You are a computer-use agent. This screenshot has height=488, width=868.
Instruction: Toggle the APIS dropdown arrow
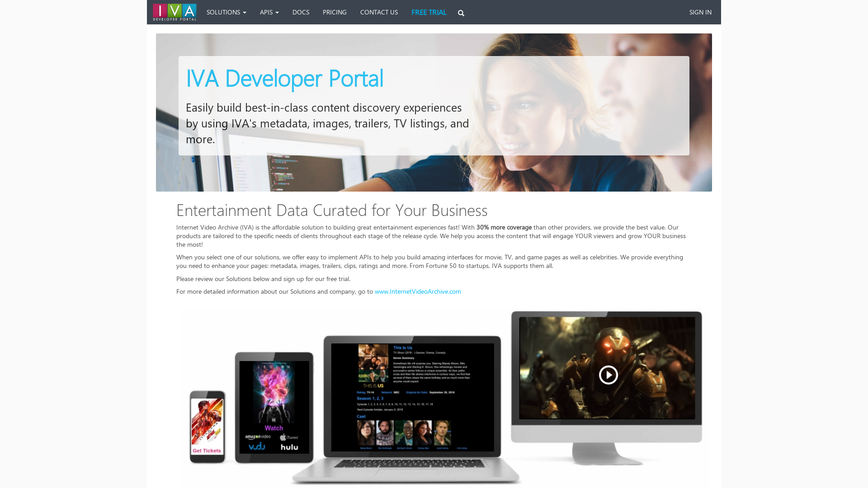click(277, 12)
